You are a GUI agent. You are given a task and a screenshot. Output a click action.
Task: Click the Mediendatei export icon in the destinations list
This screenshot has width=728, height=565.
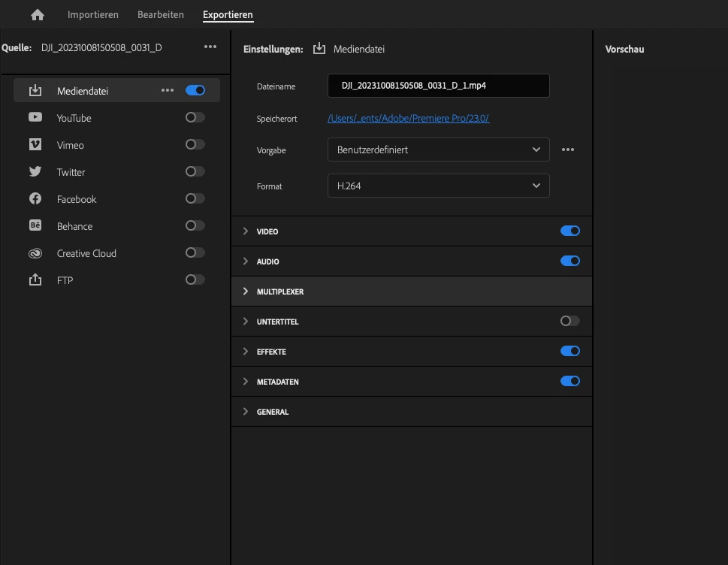point(35,90)
